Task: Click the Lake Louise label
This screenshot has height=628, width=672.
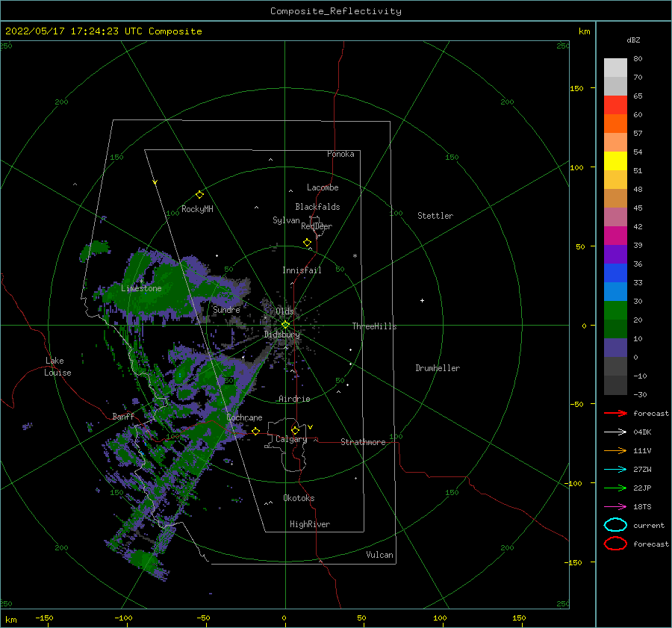Action: coord(57,367)
